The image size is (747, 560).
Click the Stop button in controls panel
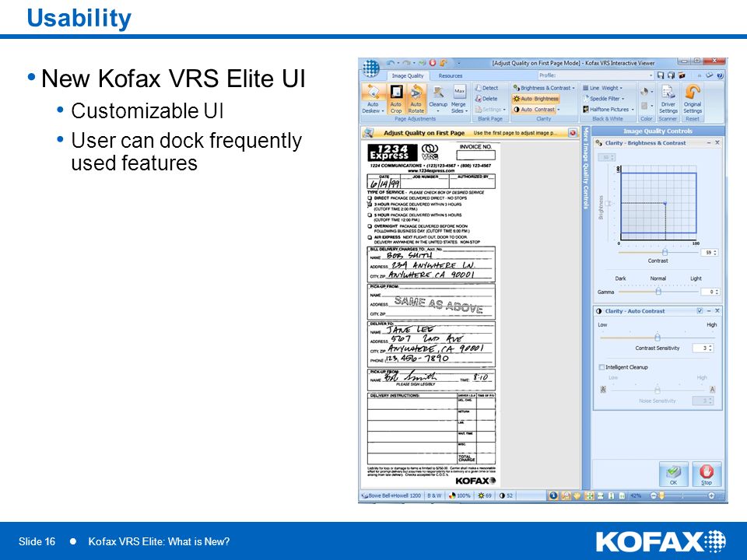point(707,474)
